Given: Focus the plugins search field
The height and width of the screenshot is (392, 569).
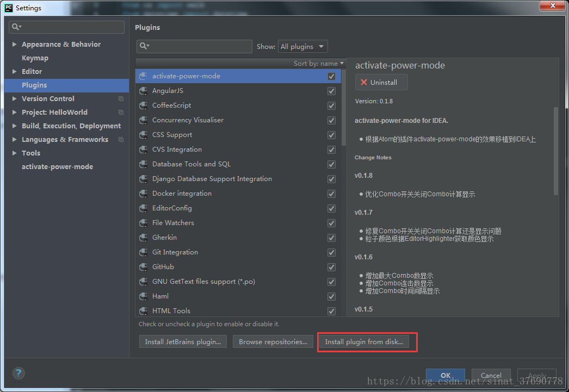Looking at the screenshot, I should coord(195,46).
